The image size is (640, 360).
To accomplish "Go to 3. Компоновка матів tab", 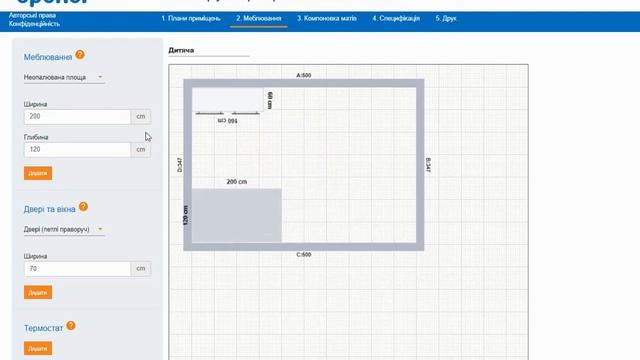I will (x=327, y=18).
